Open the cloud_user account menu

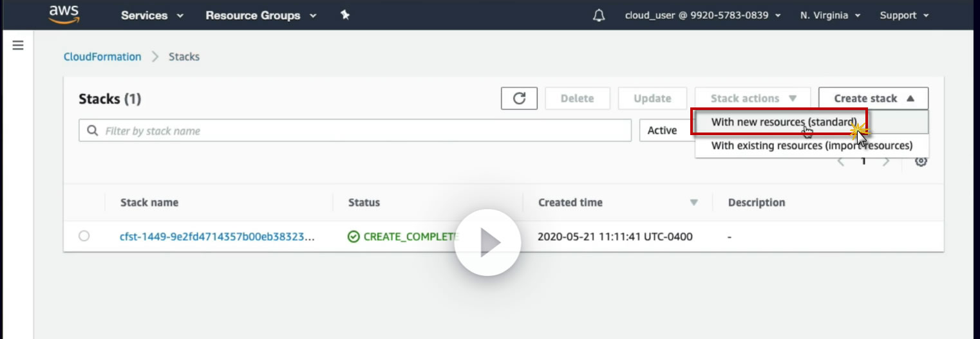coord(703,15)
